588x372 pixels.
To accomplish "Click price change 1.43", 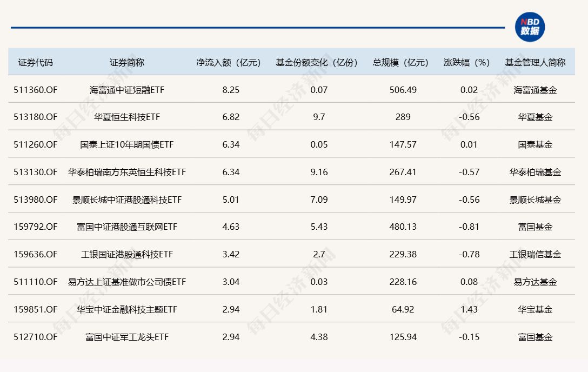I will coord(469,309).
